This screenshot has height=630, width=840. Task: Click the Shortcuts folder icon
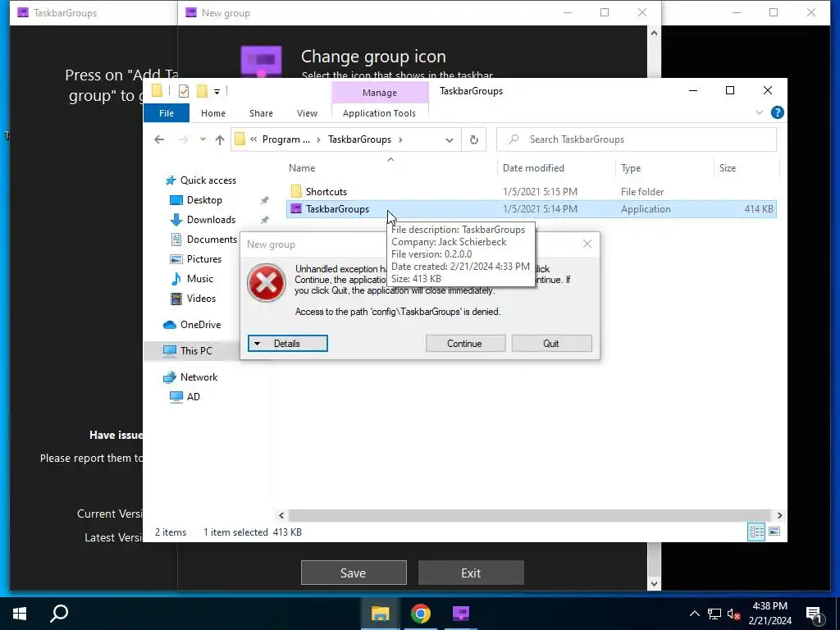(296, 191)
